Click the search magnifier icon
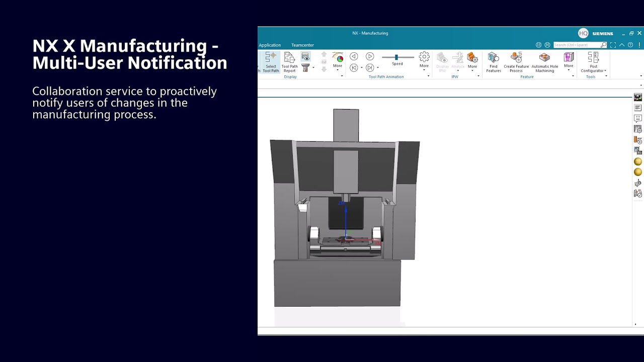Screen dimensions: 644x362 [x=604, y=45]
